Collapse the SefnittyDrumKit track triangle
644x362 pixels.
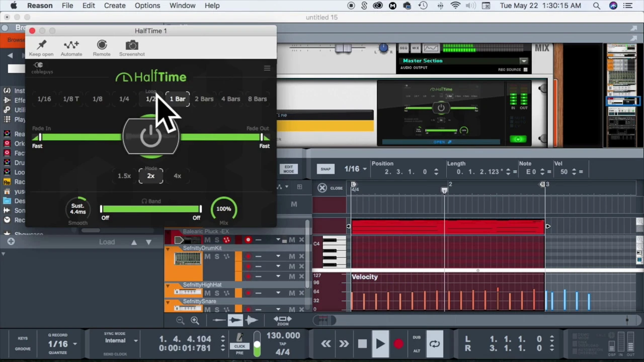168,248
